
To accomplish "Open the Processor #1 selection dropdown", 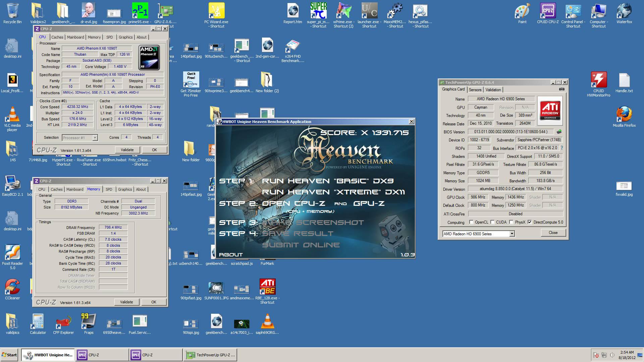I will point(95,137).
